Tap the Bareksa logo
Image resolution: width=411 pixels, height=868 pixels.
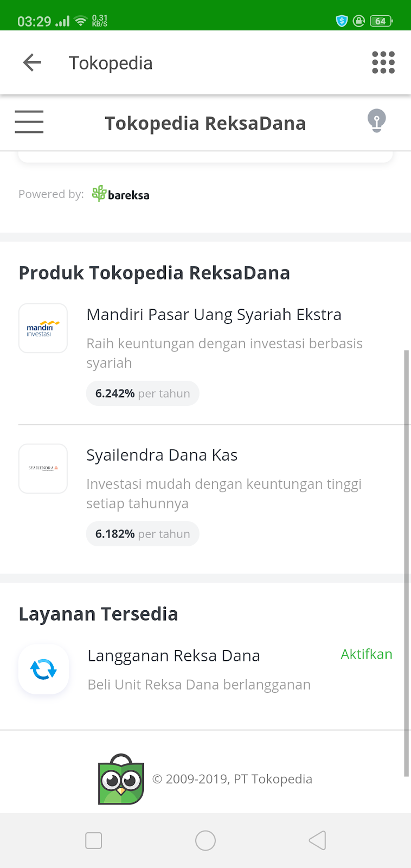(121, 194)
